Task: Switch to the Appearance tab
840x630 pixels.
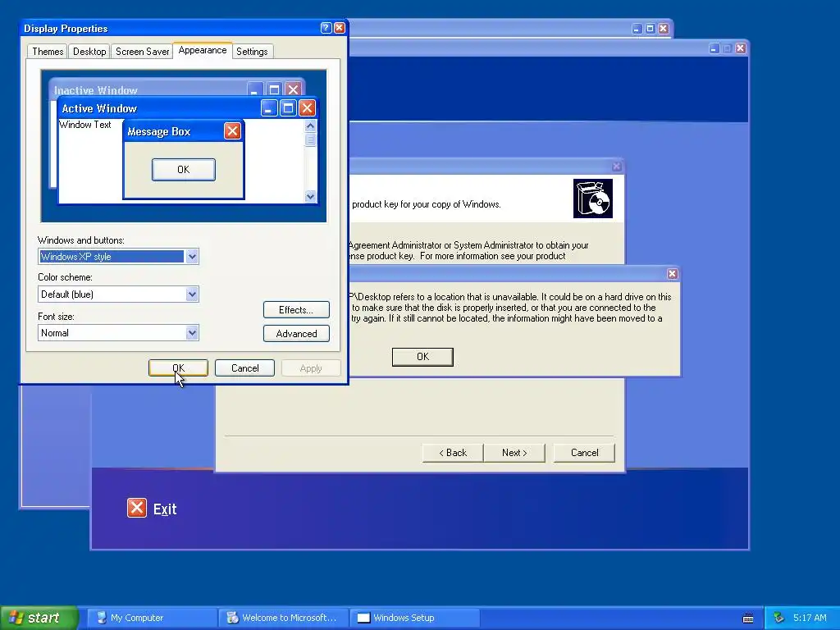Action: pos(203,50)
